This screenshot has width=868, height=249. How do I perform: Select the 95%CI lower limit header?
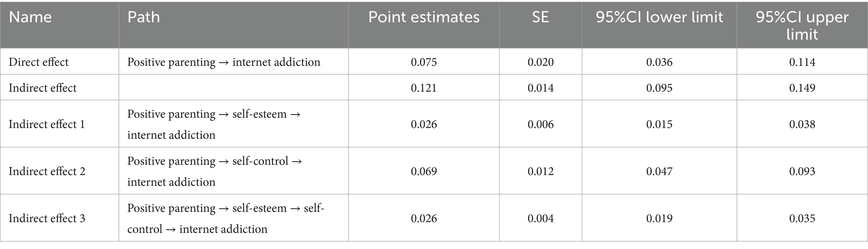tap(659, 17)
